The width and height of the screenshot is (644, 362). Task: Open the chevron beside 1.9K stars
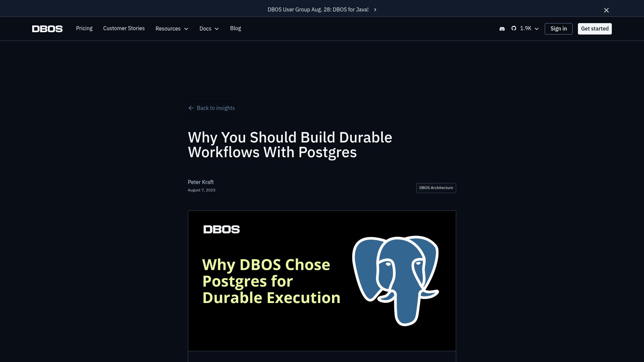(x=537, y=29)
